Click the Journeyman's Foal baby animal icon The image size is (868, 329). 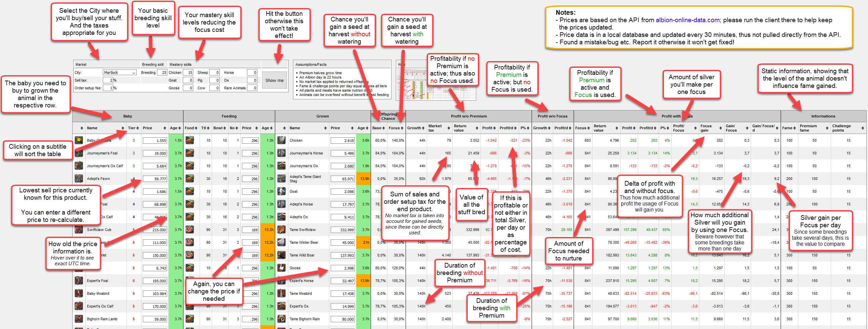79,153
